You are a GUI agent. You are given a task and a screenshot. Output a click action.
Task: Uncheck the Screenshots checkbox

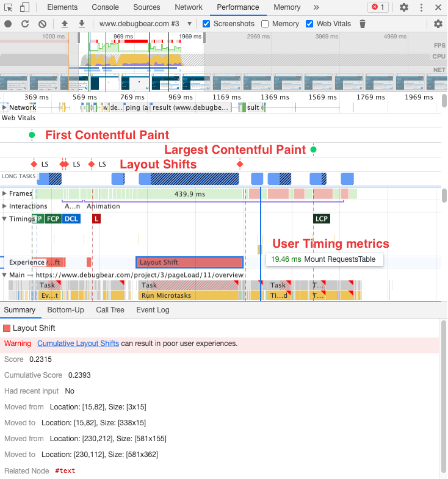point(206,24)
